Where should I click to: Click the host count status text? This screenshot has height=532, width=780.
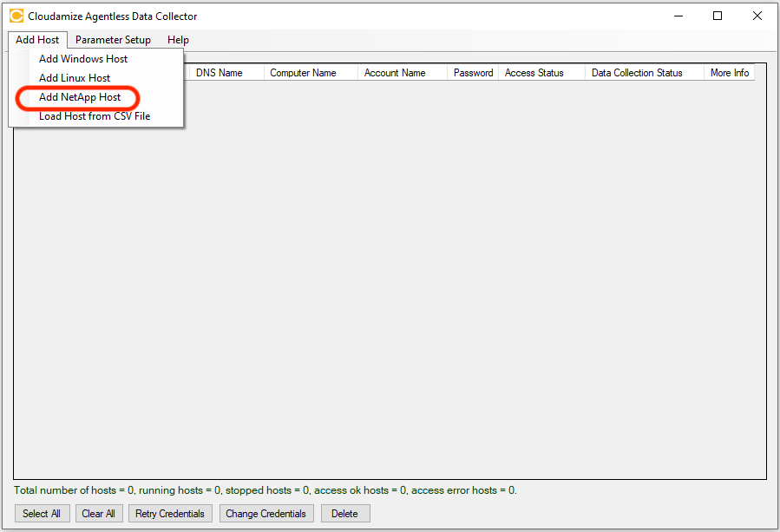click(x=265, y=490)
